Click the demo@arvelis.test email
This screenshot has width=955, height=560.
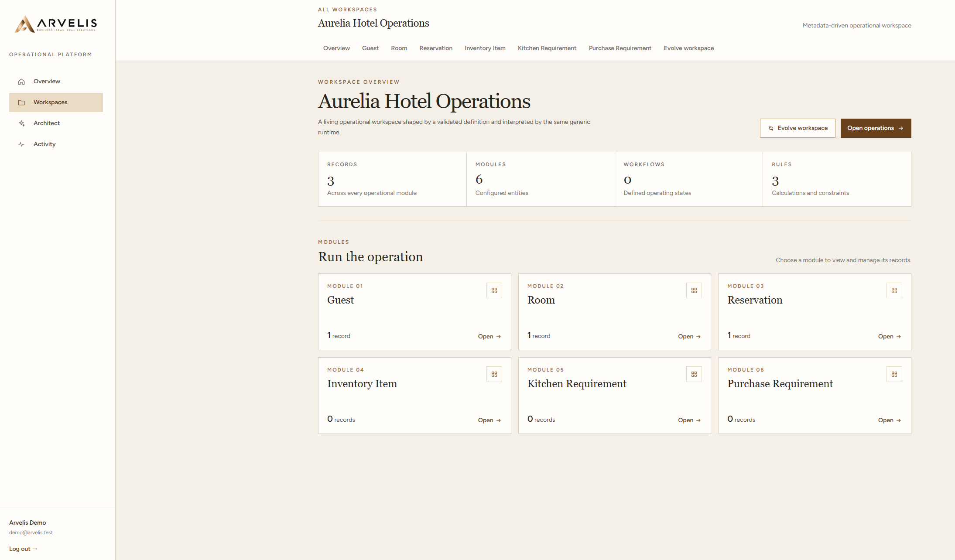[31, 533]
